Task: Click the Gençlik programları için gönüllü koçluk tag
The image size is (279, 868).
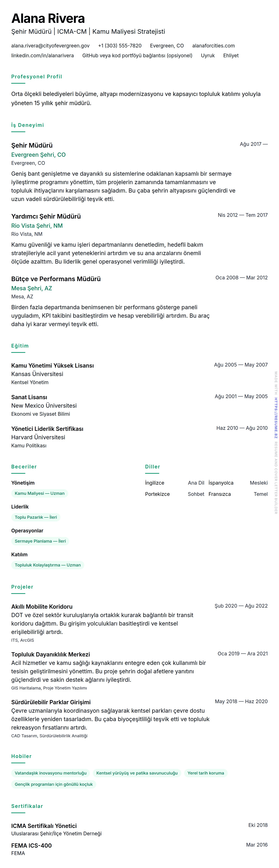Action: point(54,784)
